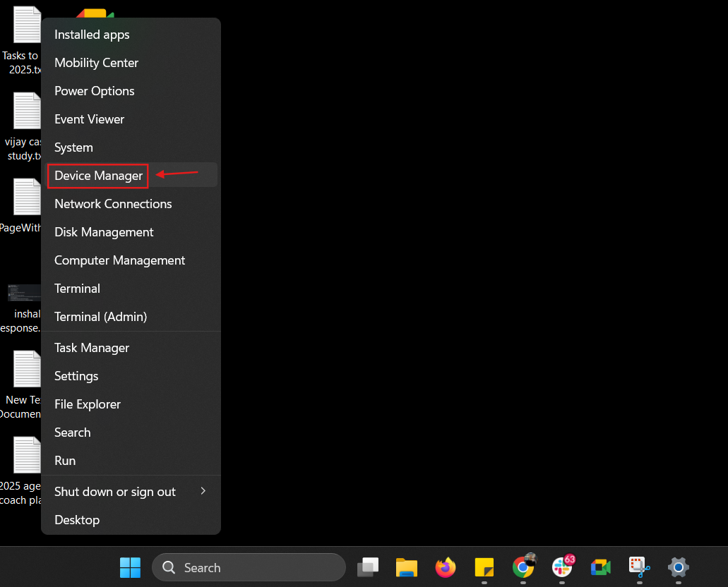The width and height of the screenshot is (728, 587).
Task: Open Snipping Tool on taskbar
Action: 639,567
